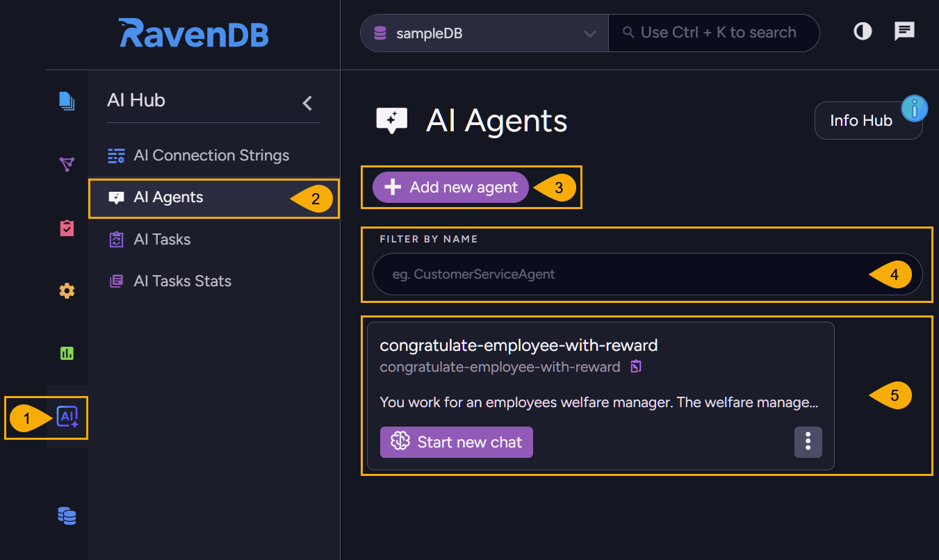Toggle the theme contrast icon
This screenshot has width=939, height=560.
(863, 31)
